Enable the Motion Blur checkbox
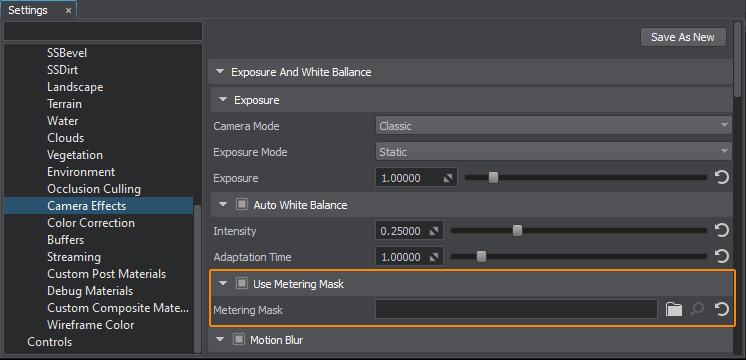The image size is (746, 360). click(239, 340)
